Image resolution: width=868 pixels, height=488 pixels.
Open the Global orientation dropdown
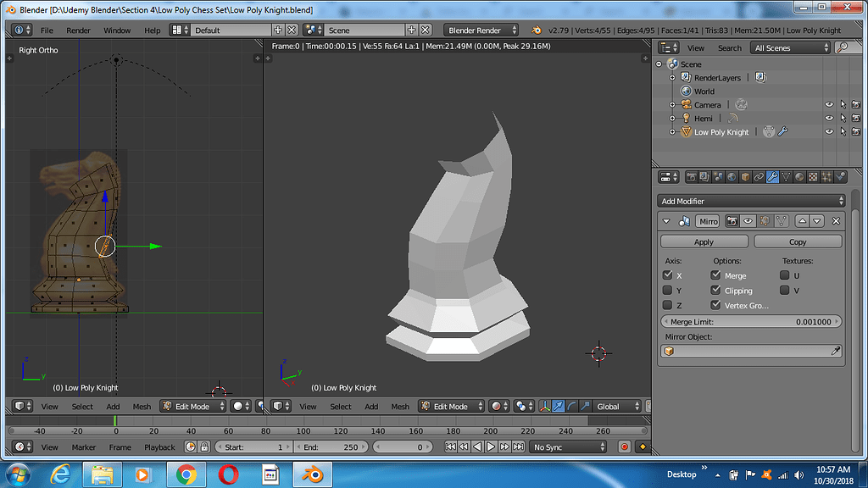click(x=617, y=406)
